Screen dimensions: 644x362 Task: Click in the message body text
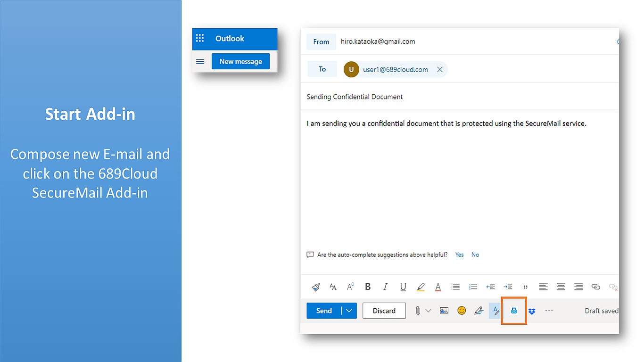click(446, 123)
